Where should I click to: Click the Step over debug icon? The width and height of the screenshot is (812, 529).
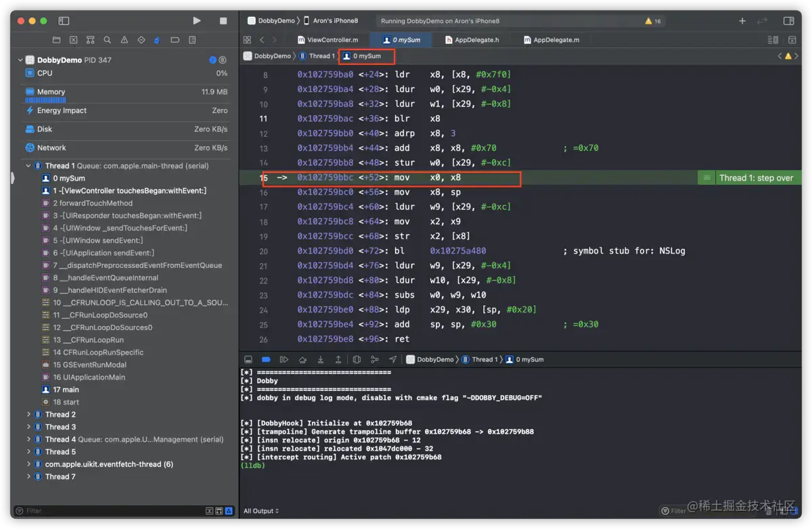coord(302,359)
